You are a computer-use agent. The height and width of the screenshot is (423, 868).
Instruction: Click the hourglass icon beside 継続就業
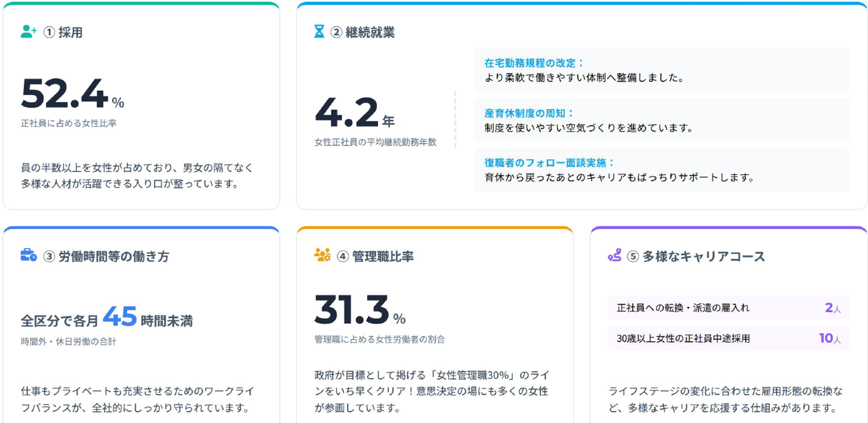[x=319, y=32]
